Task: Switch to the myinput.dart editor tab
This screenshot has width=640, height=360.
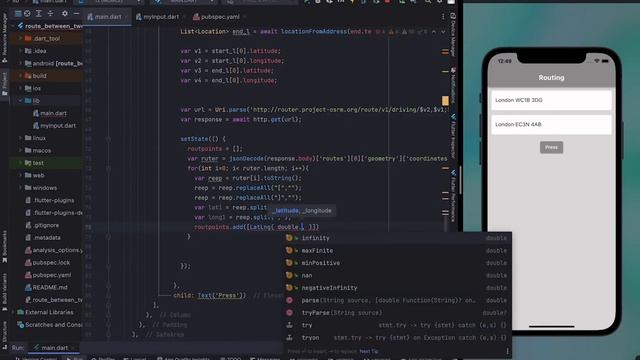Action: (160, 17)
